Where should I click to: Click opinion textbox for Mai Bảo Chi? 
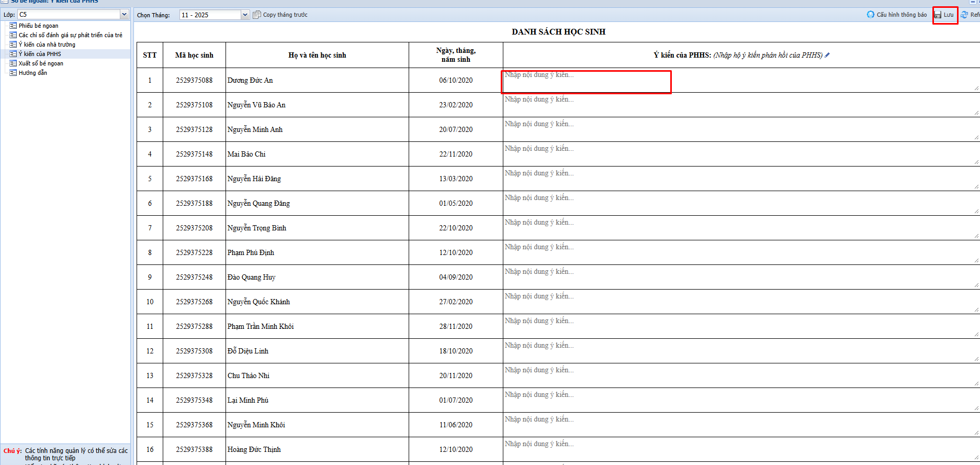click(x=741, y=154)
